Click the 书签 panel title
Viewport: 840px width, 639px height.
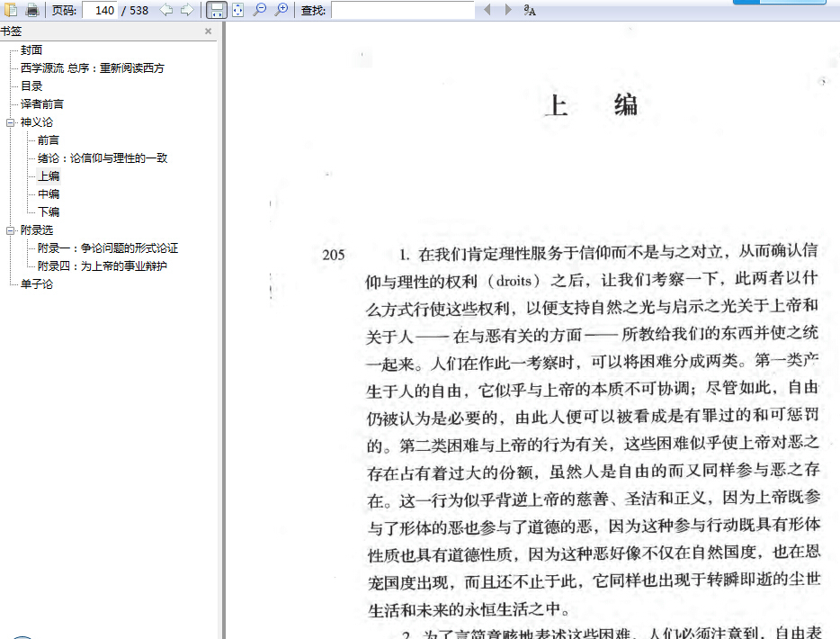(x=11, y=31)
